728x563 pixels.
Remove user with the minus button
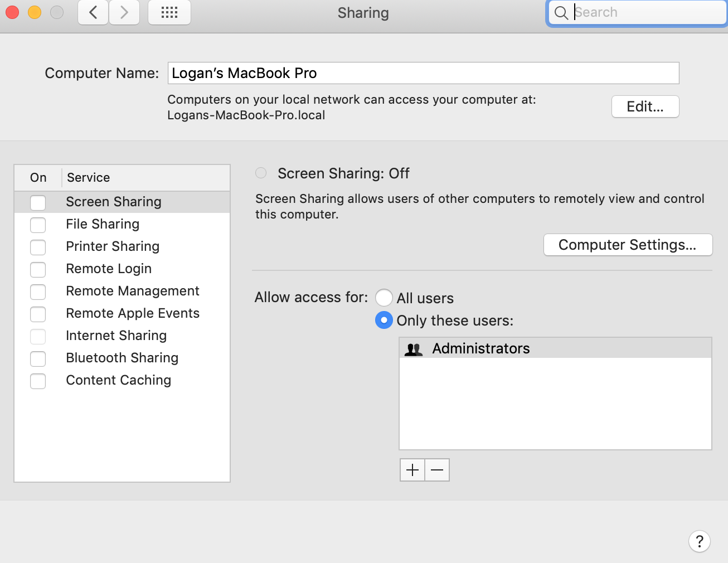tap(437, 470)
